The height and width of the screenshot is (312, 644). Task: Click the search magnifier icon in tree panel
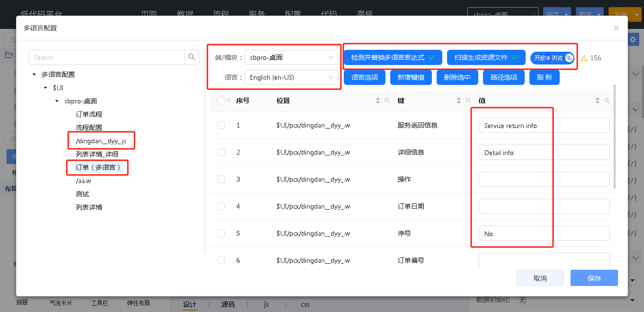point(192,57)
